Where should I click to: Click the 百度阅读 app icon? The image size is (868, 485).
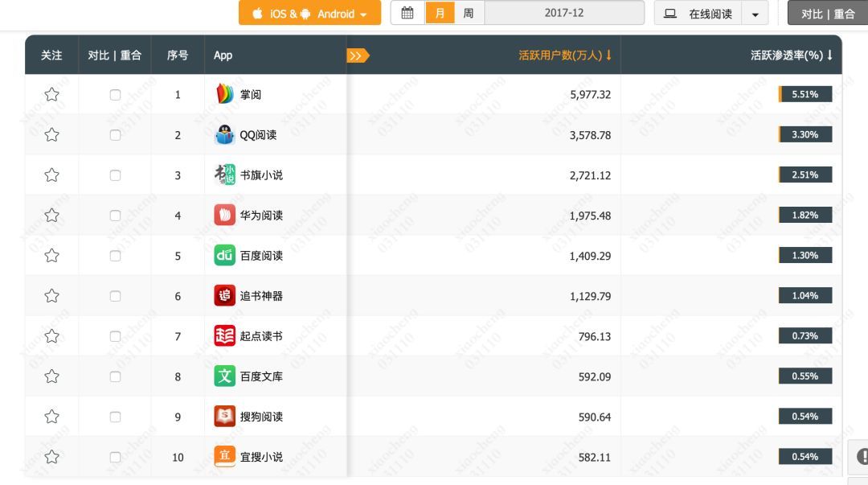click(224, 255)
